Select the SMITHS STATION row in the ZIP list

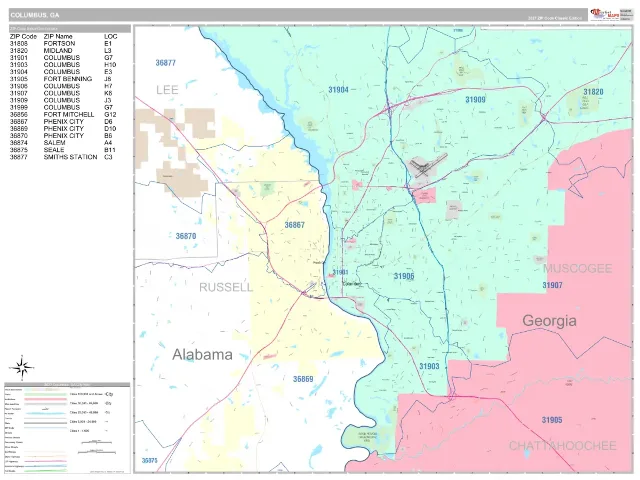[x=64, y=157]
